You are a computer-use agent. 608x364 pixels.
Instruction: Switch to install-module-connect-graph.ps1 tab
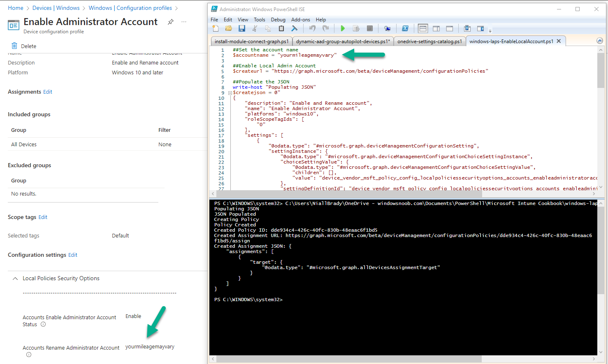coord(251,41)
